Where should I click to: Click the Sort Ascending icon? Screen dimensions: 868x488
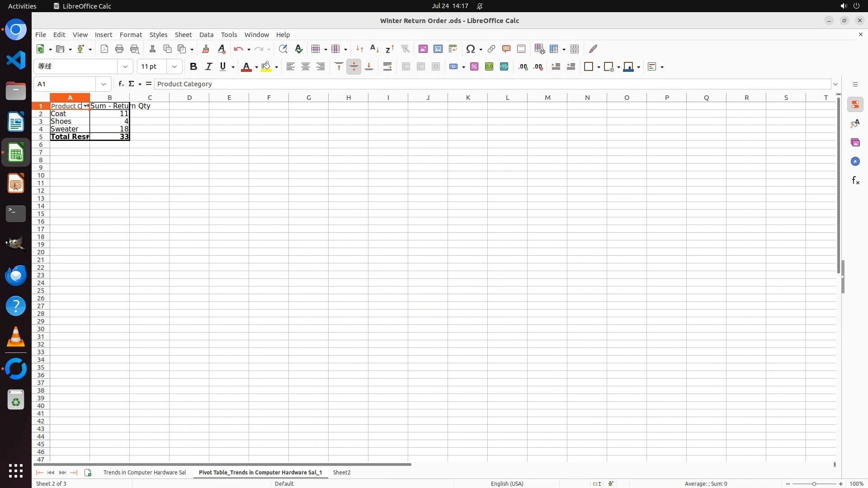tap(374, 49)
